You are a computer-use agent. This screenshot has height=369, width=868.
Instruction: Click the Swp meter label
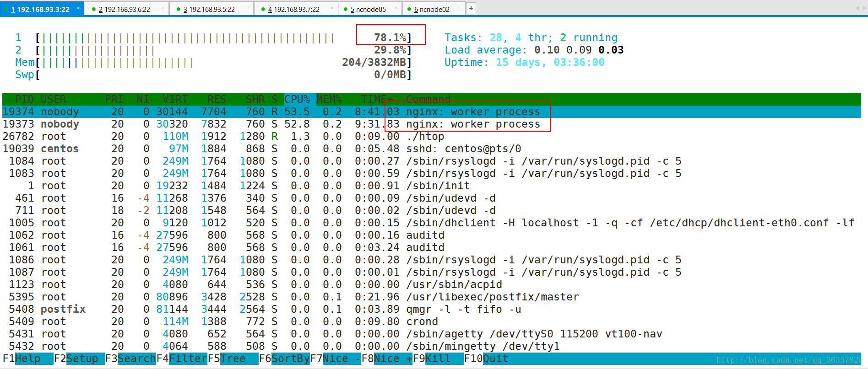[25, 75]
